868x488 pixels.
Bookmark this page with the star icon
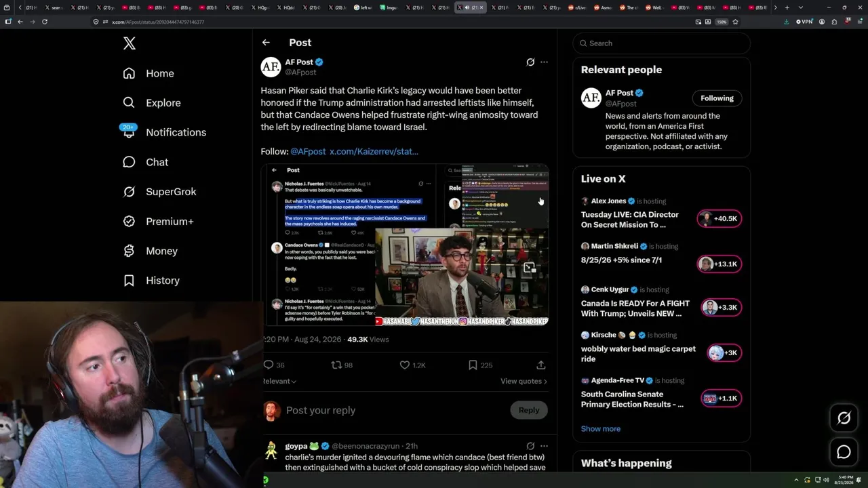click(735, 22)
